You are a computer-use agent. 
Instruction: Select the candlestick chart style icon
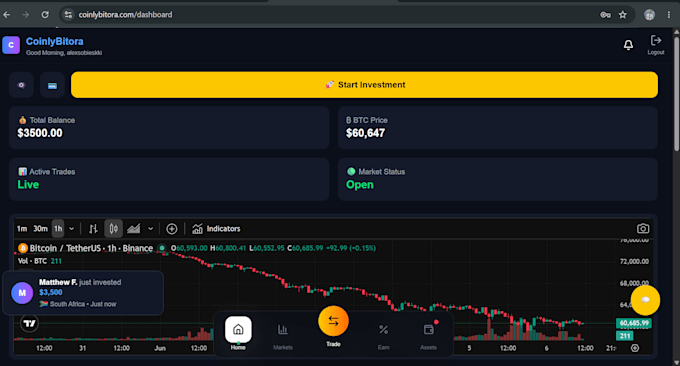[x=114, y=229]
